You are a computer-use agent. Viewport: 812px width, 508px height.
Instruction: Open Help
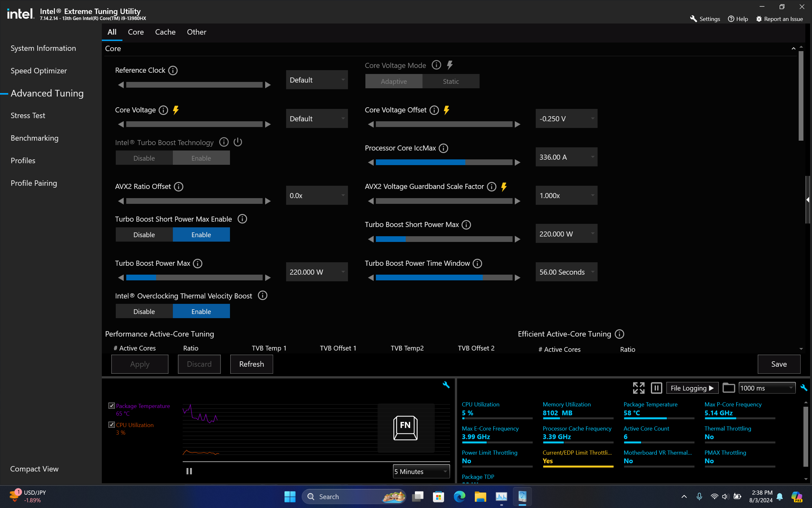[x=738, y=19]
